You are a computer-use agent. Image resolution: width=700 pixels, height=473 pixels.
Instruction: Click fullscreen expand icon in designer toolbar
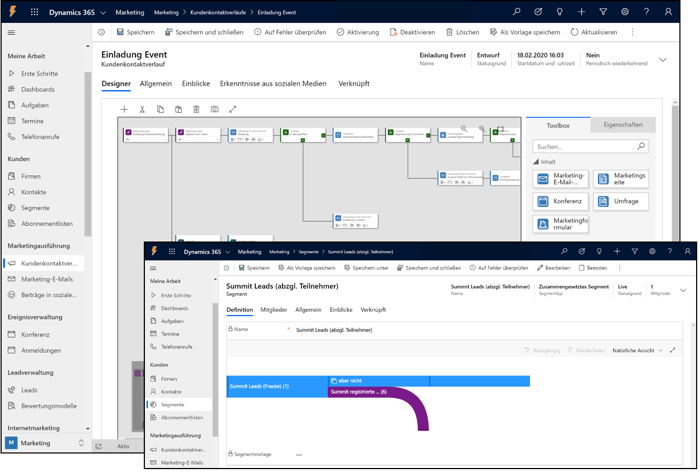(x=233, y=109)
